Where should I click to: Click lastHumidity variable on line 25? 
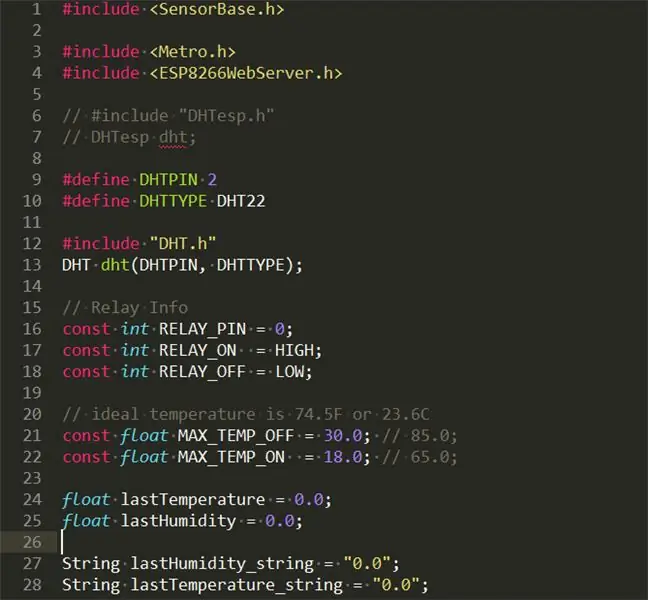tap(178, 521)
